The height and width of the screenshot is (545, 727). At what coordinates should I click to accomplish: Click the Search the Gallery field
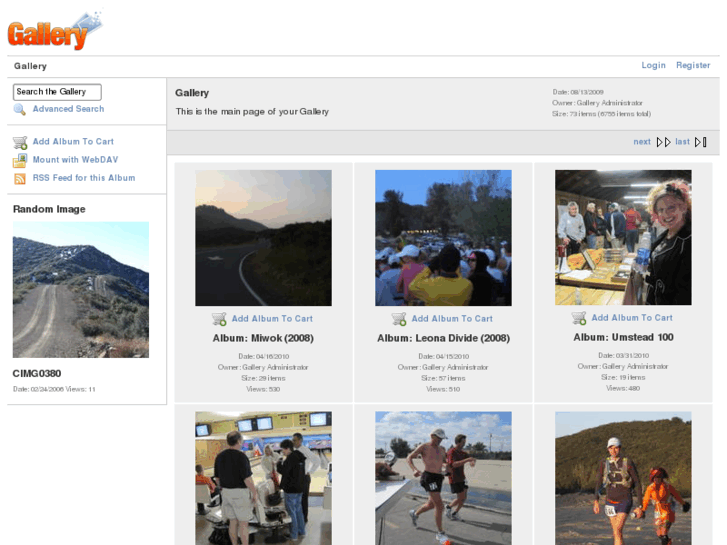pyautogui.click(x=57, y=92)
